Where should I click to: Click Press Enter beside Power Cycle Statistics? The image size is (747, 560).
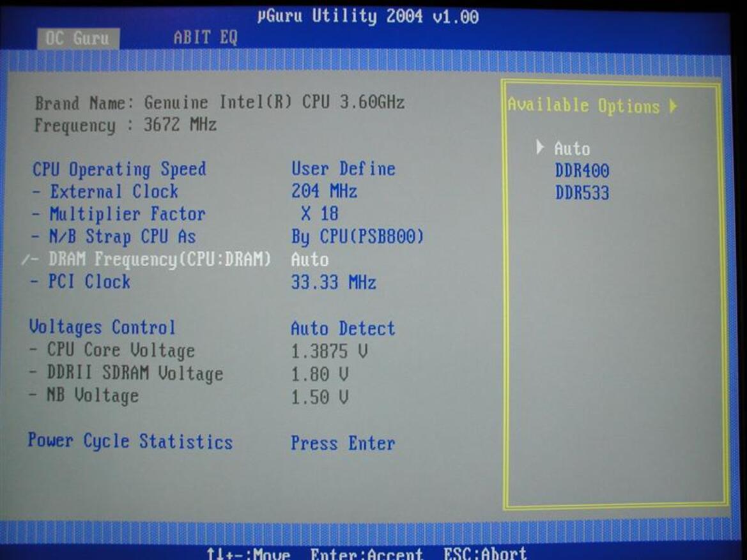click(344, 443)
